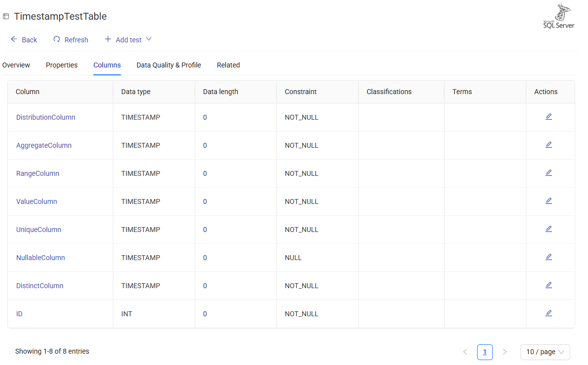
Task: Switch to the Overview tab
Action: click(x=16, y=65)
